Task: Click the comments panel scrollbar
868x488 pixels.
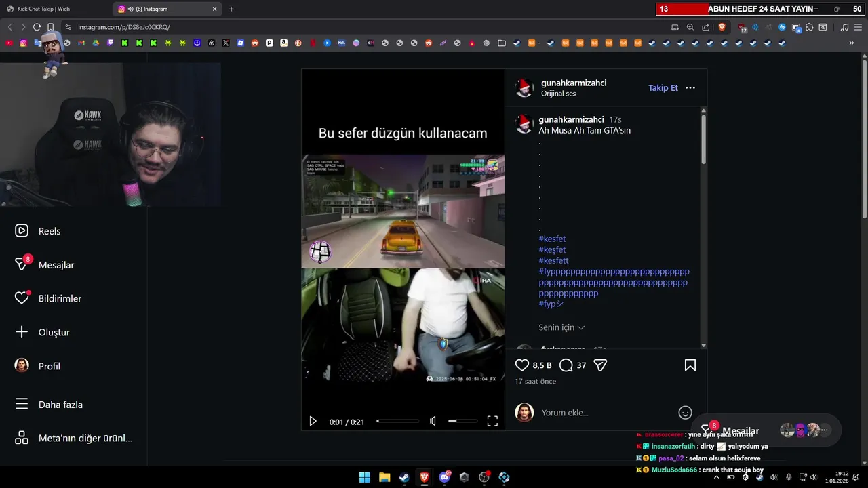Action: click(x=703, y=139)
